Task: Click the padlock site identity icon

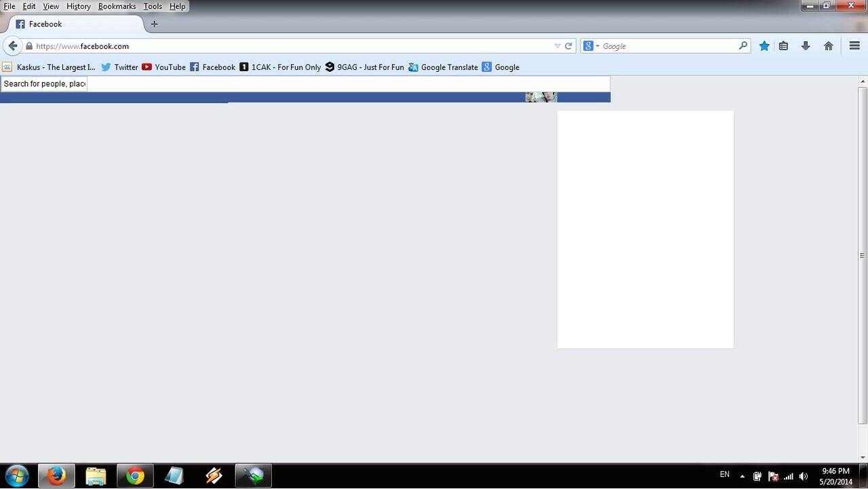Action: click(29, 46)
